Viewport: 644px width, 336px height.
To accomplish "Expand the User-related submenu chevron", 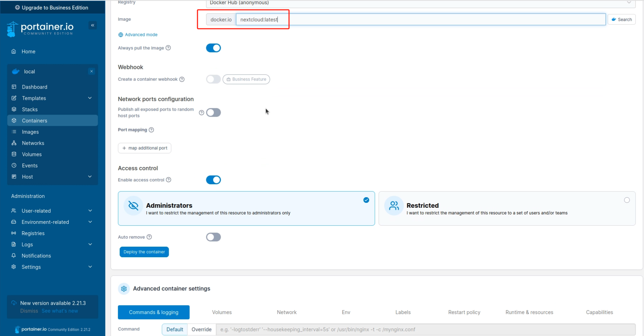I will click(90, 211).
